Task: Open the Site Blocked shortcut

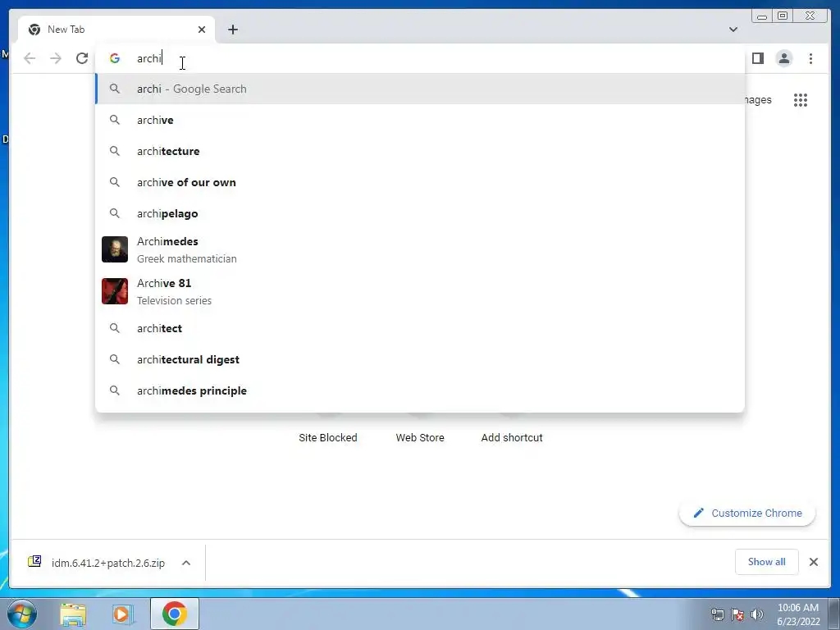Action: 328,437
